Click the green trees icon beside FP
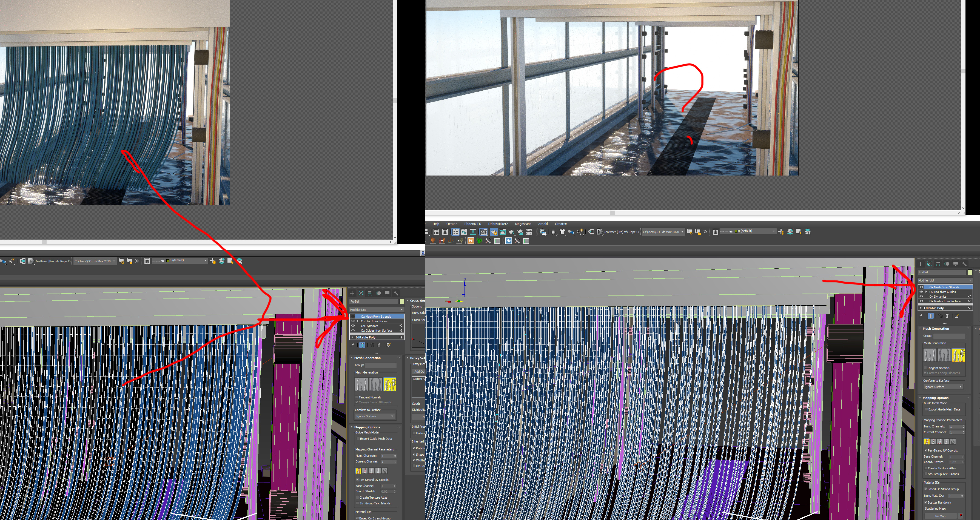 click(x=479, y=241)
